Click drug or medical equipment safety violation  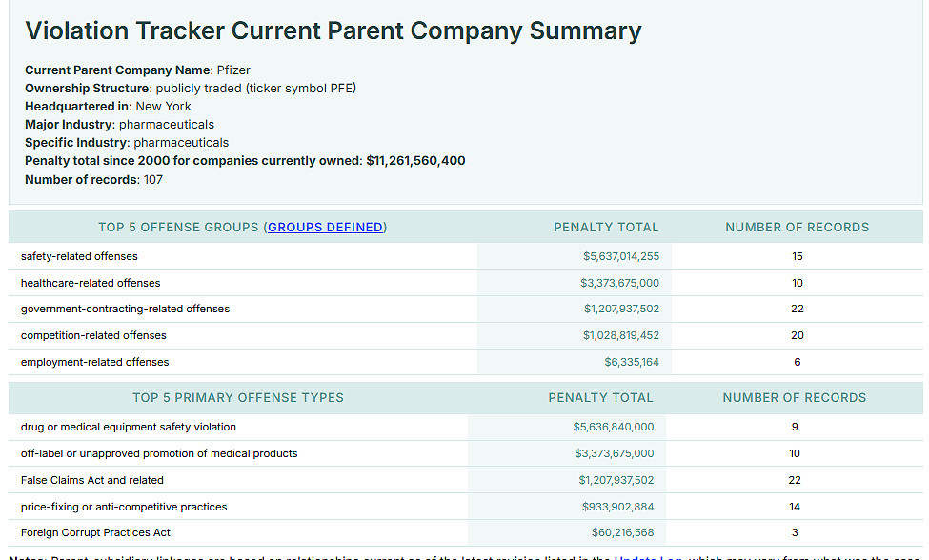(129, 427)
